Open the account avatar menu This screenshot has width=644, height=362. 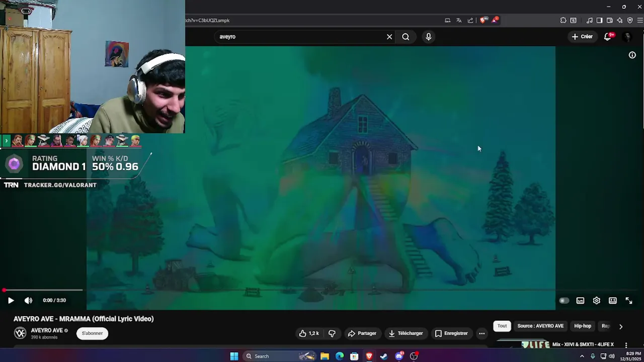(627, 37)
